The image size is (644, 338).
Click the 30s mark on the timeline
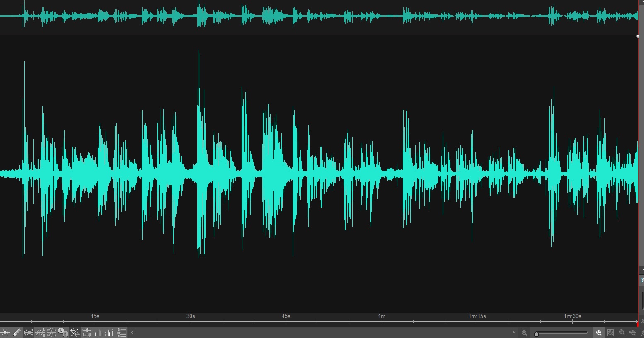click(191, 316)
